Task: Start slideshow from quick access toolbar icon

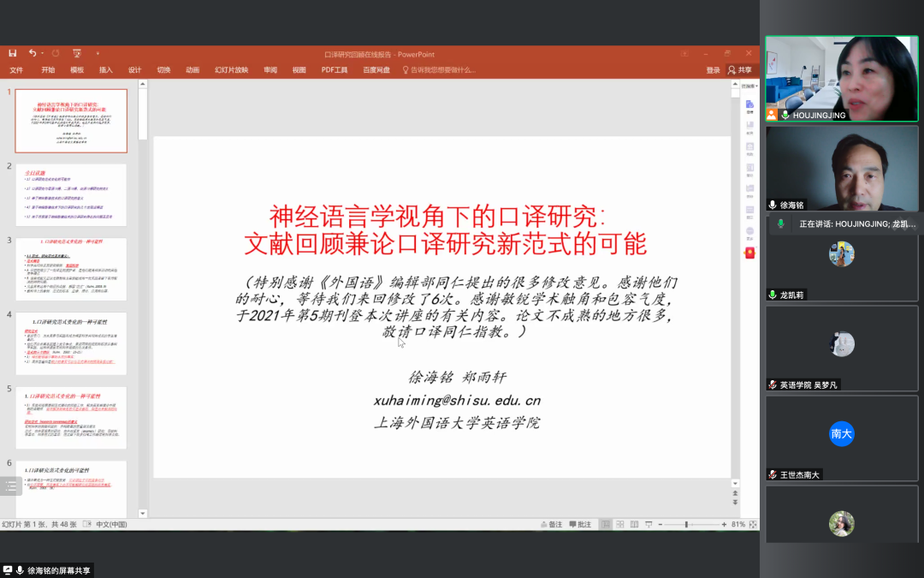Action: coord(77,53)
